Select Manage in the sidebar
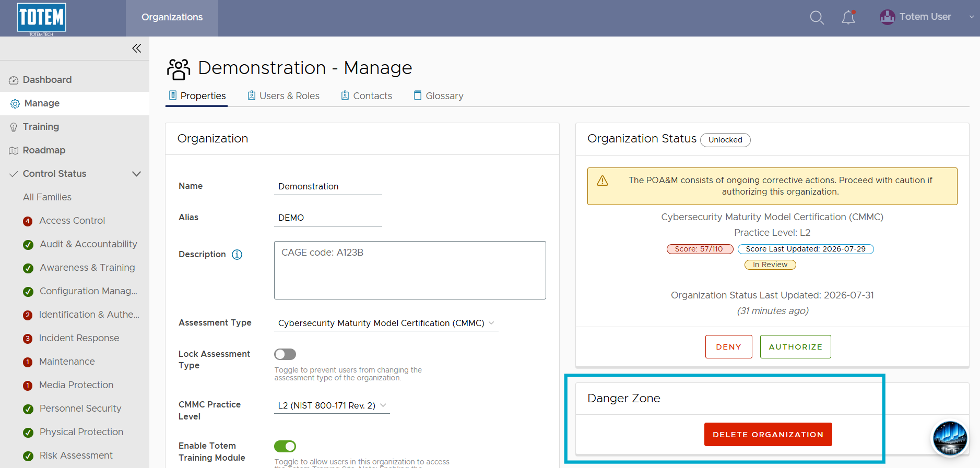 75,103
